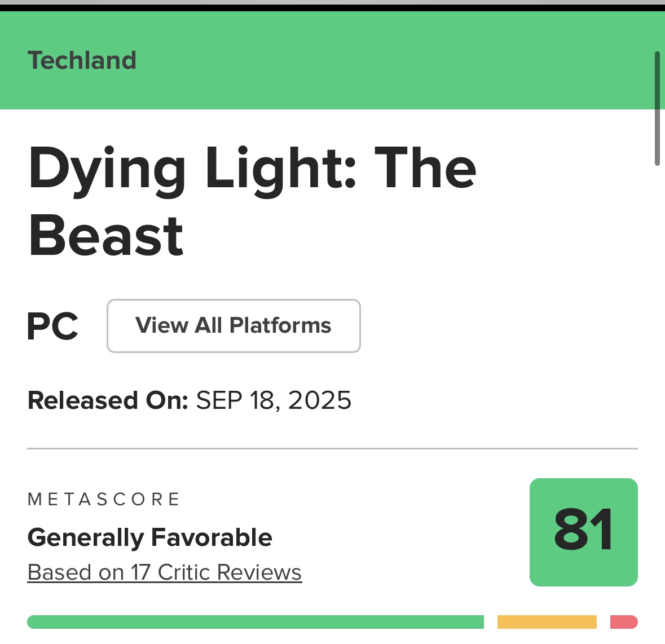Select the red negative reviews bar segment
The height and width of the screenshot is (644, 665).
(x=624, y=622)
